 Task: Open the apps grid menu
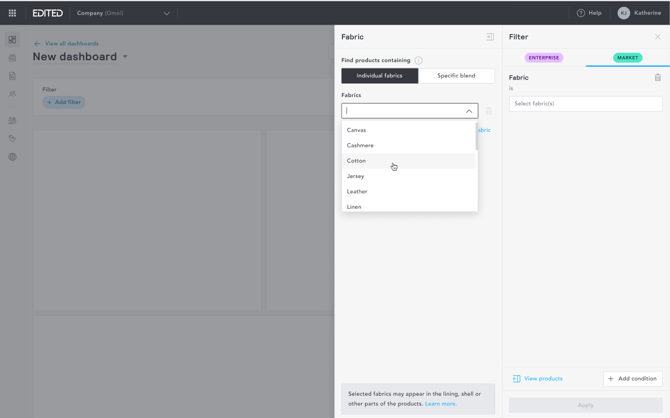pyautogui.click(x=12, y=13)
